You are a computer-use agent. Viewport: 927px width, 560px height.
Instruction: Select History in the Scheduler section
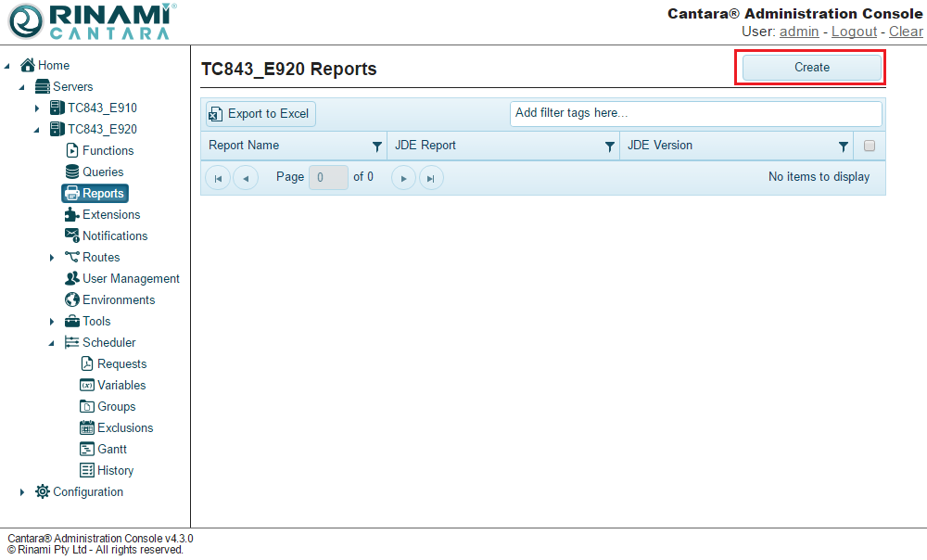click(x=115, y=470)
